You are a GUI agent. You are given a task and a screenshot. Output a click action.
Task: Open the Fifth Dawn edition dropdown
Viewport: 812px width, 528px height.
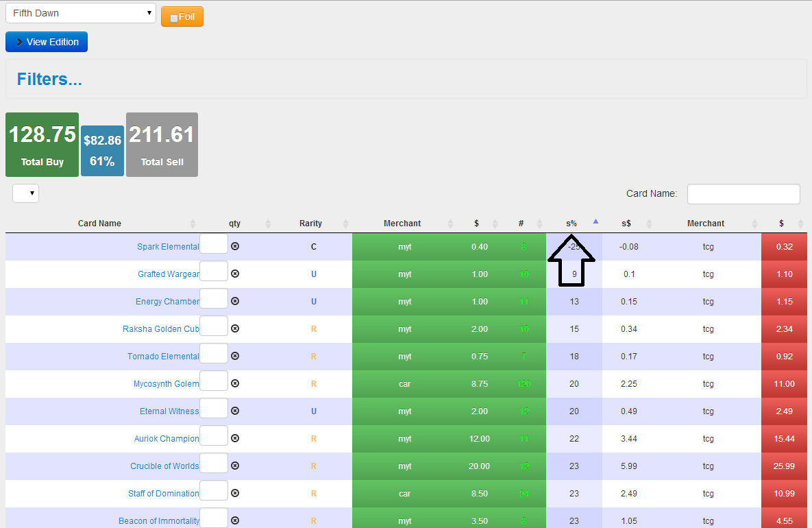coord(81,13)
